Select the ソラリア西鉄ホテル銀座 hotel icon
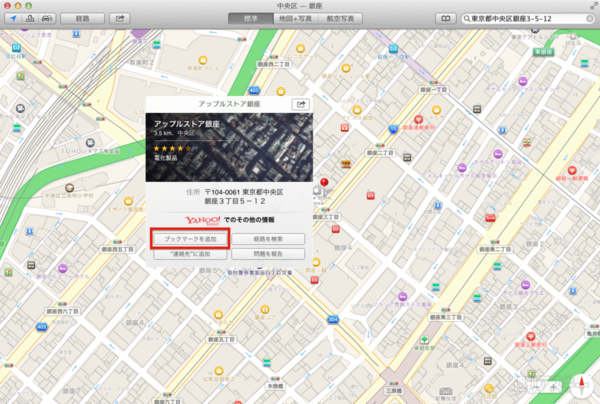Viewport: 600px width, 404px height. (402, 296)
